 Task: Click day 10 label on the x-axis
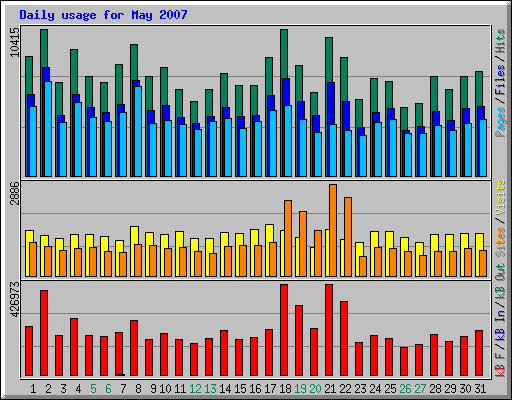165,389
